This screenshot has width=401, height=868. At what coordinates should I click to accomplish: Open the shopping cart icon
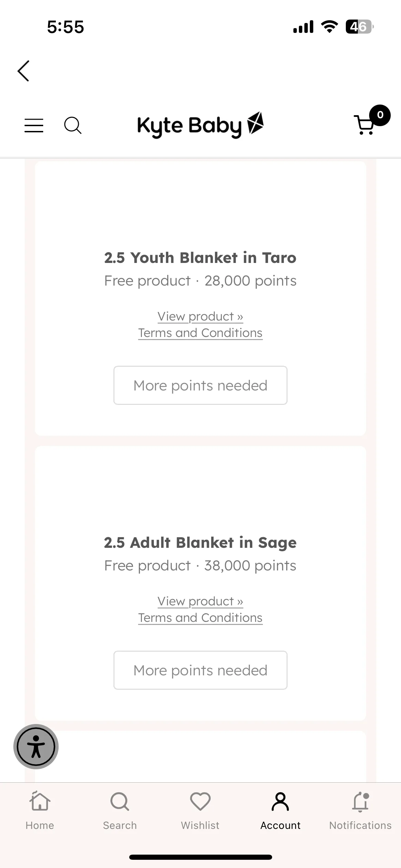point(365,125)
